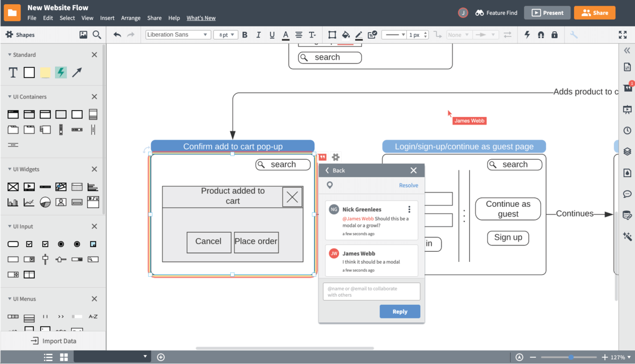This screenshot has width=635, height=364.
Task: Click the Resolve link in comment
Action: (409, 185)
